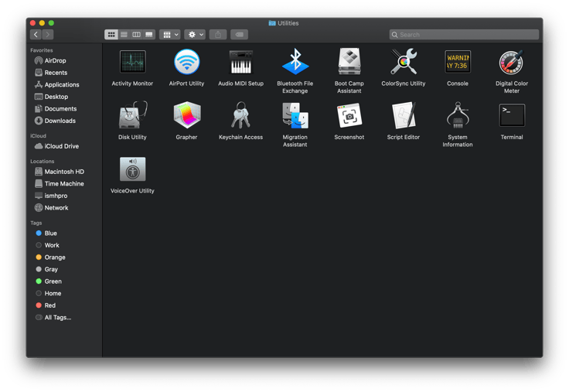The width and height of the screenshot is (569, 392).
Task: Open Boot Camp Assistant icon
Action: point(349,61)
